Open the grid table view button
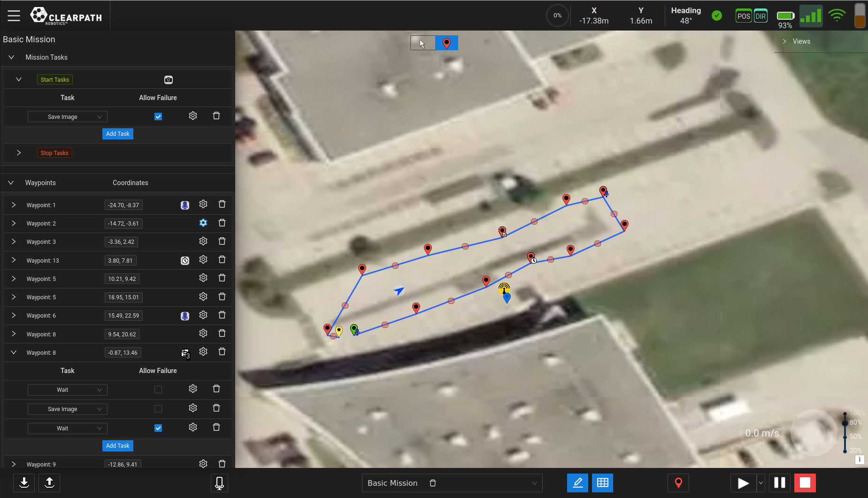The height and width of the screenshot is (498, 868). pyautogui.click(x=602, y=483)
